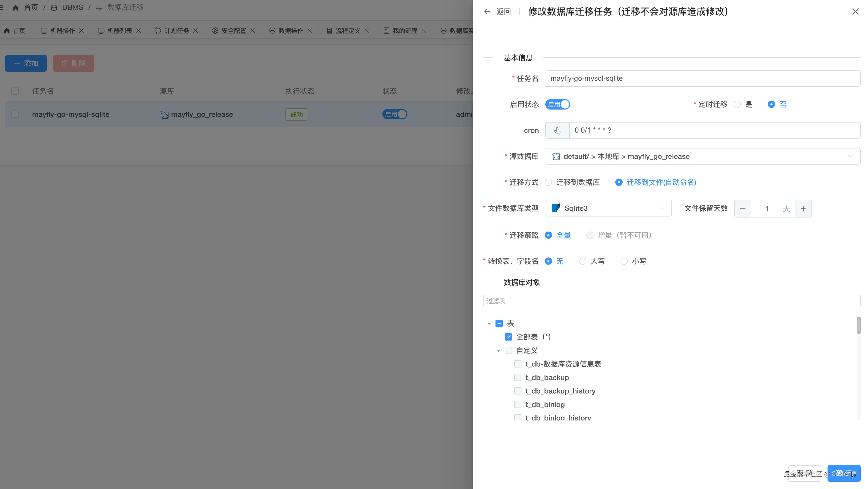Click the home icon in breadcrumb
The width and height of the screenshot is (868, 489).
click(16, 8)
